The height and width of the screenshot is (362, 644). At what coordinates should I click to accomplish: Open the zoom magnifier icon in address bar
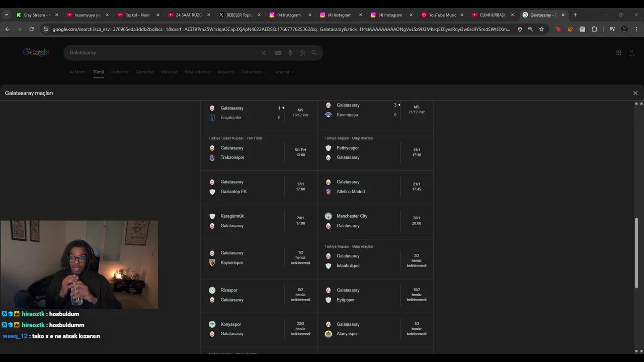(530, 29)
